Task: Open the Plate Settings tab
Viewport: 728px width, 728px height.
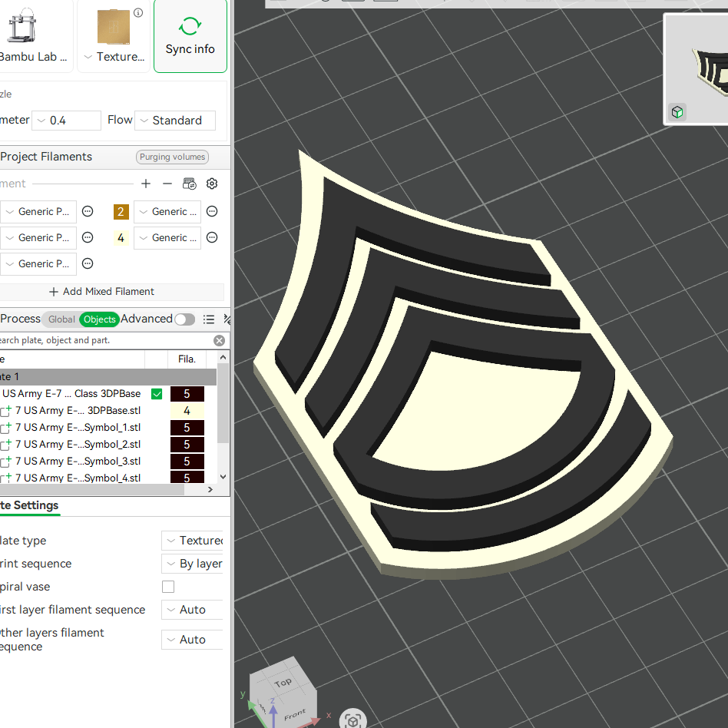Action: (29, 505)
